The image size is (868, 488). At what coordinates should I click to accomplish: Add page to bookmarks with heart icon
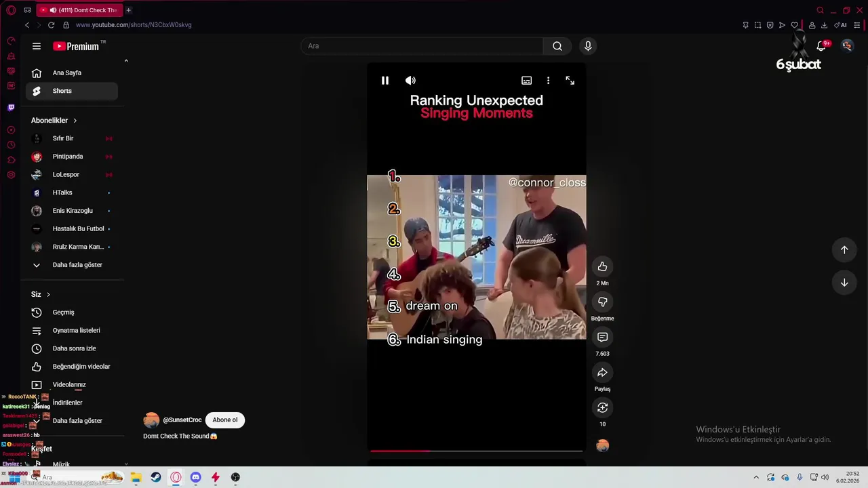tap(794, 25)
